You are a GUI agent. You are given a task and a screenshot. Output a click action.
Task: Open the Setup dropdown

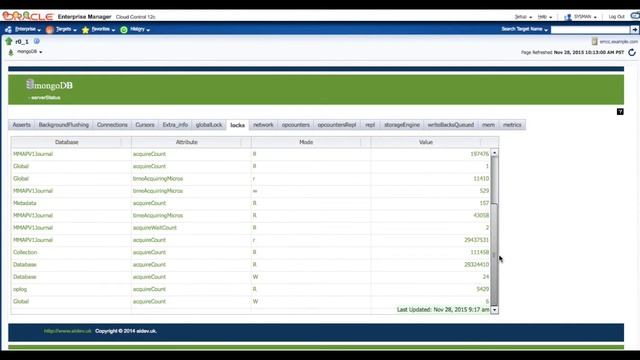click(523, 17)
